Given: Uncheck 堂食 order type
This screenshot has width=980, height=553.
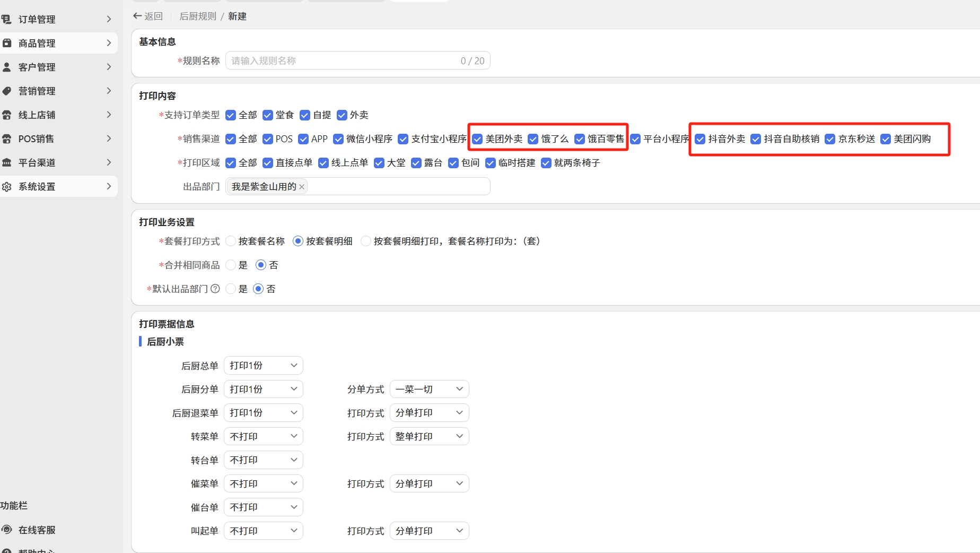Looking at the screenshot, I should (268, 115).
